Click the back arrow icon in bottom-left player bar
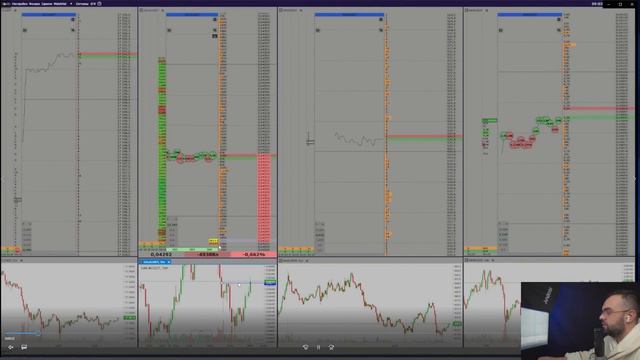Viewport: 640px width, 360px height. coord(11,347)
